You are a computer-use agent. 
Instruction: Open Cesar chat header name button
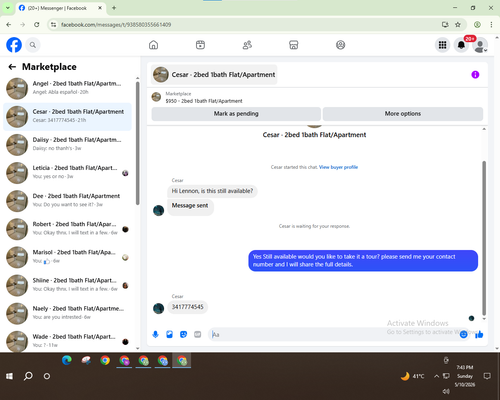[x=214, y=74]
